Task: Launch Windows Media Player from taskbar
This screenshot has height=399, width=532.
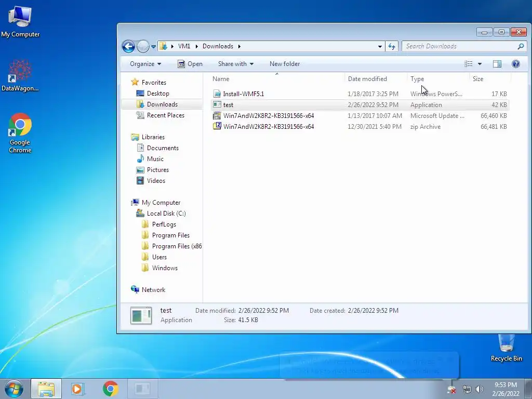Action: [x=77, y=389]
